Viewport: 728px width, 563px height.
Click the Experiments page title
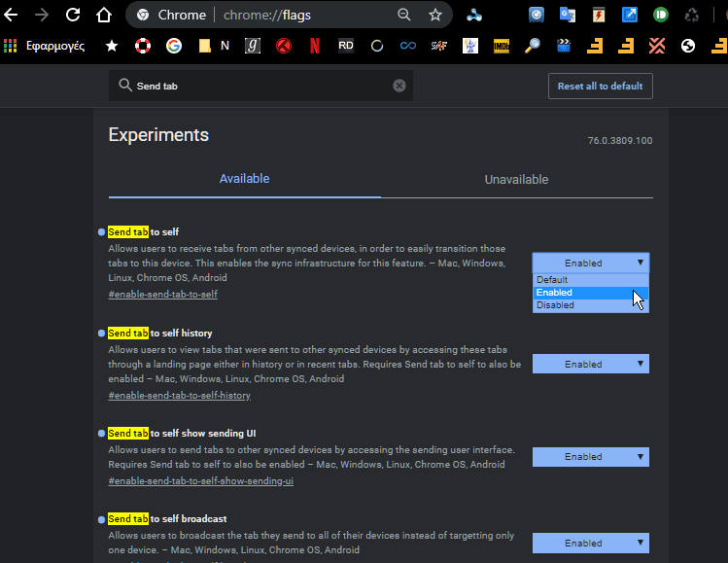(158, 135)
